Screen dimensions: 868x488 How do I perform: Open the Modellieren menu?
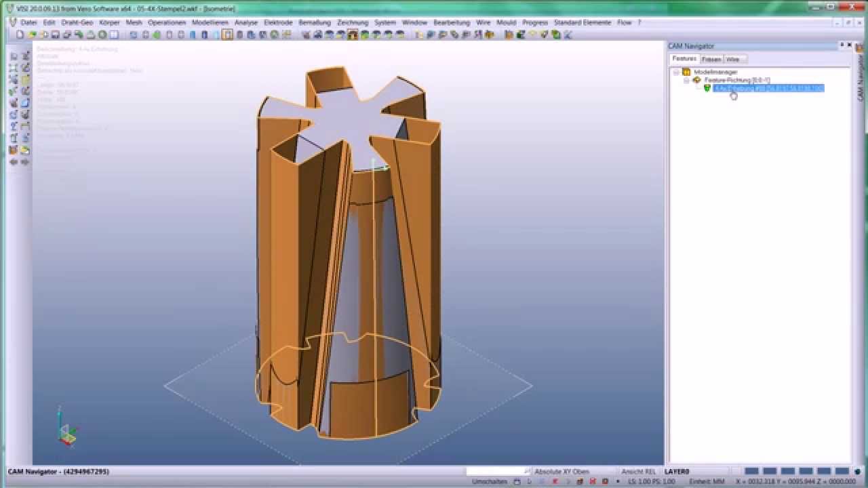(x=210, y=22)
